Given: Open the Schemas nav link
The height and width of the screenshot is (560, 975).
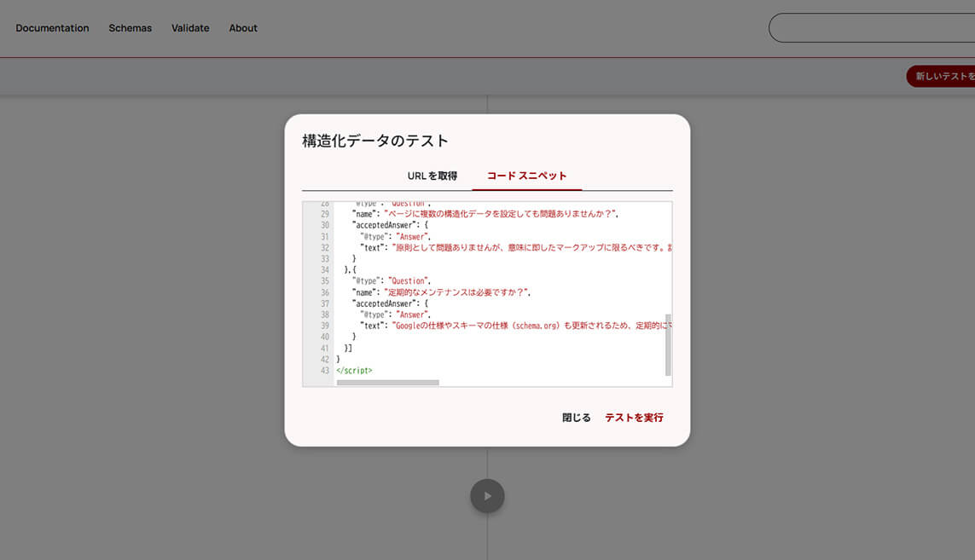Looking at the screenshot, I should tap(130, 28).
